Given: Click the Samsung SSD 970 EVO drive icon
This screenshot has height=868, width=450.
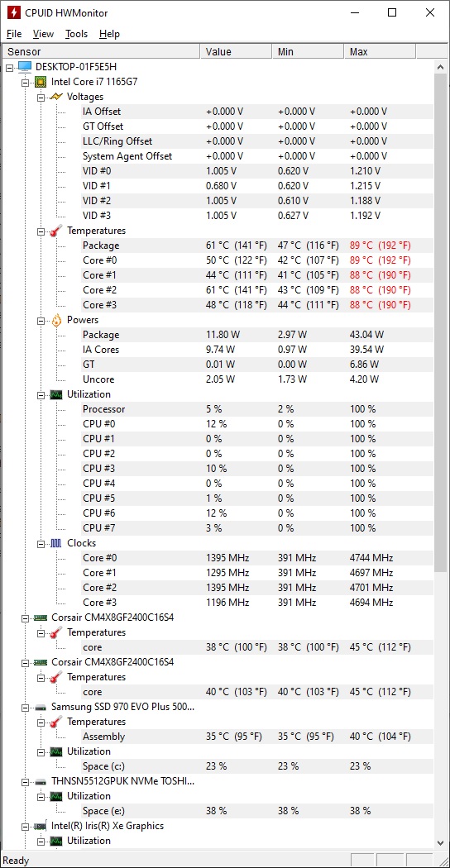Looking at the screenshot, I should pyautogui.click(x=41, y=707).
